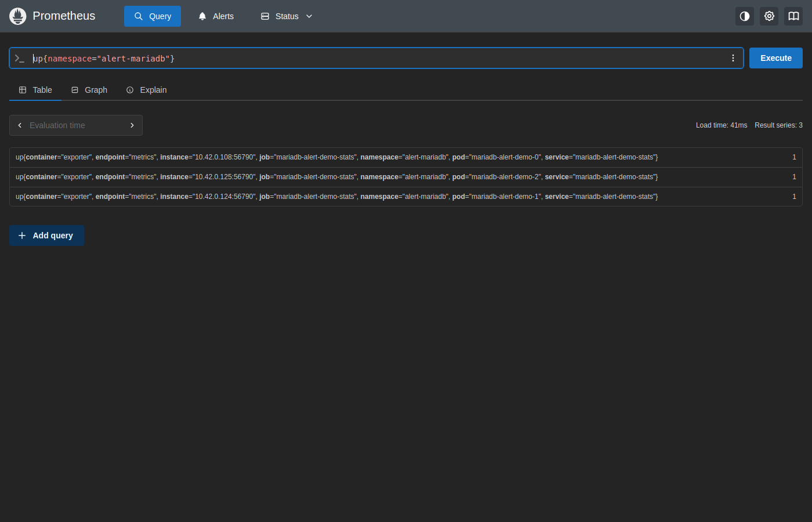Click the Prometheus flame logo
812x522 pixels.
[18, 16]
